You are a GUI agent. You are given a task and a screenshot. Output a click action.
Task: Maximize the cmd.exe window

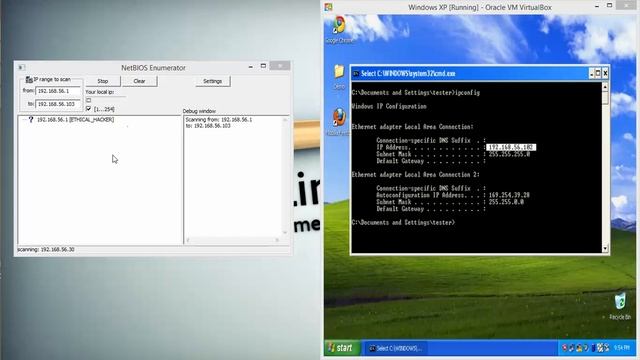coord(598,73)
